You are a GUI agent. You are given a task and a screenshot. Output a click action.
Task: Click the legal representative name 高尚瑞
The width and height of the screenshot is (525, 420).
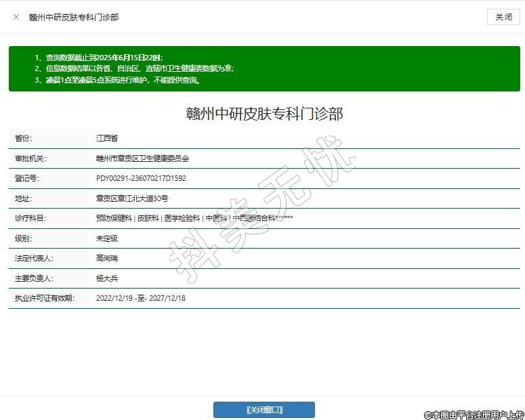(x=107, y=258)
